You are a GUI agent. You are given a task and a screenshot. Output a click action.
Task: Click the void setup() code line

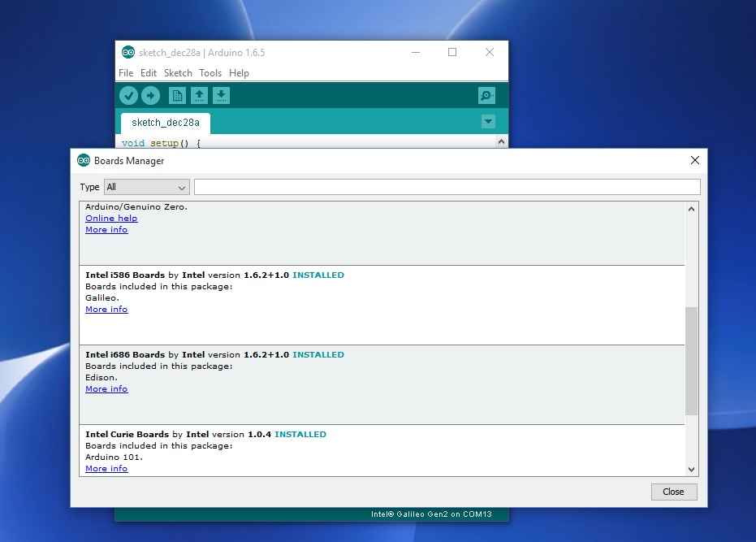(161, 143)
